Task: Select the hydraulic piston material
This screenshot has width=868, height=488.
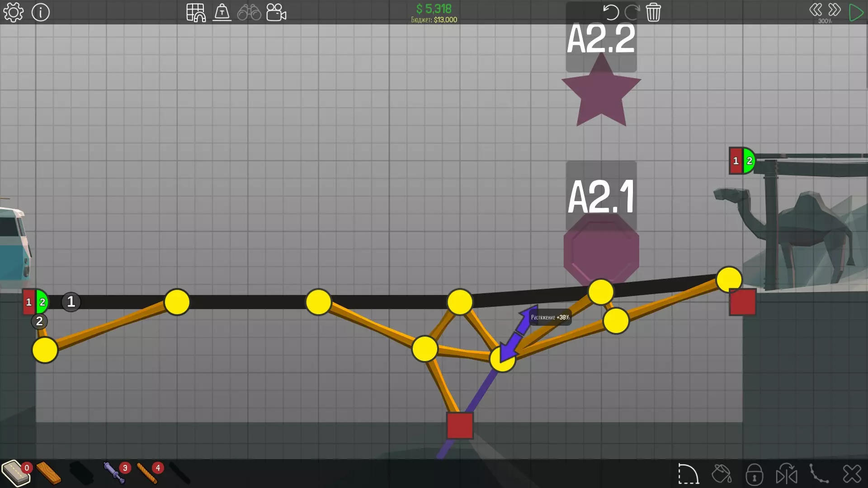Action: [114, 473]
